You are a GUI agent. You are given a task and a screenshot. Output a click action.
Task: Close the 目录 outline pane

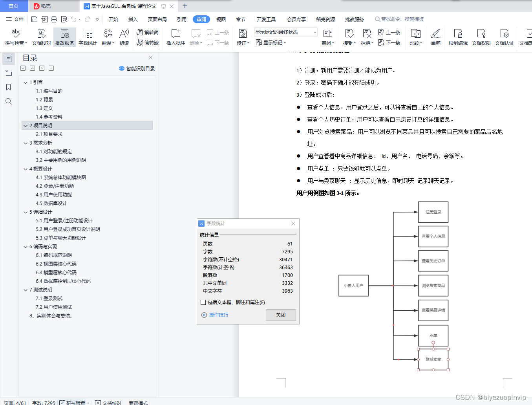150,58
